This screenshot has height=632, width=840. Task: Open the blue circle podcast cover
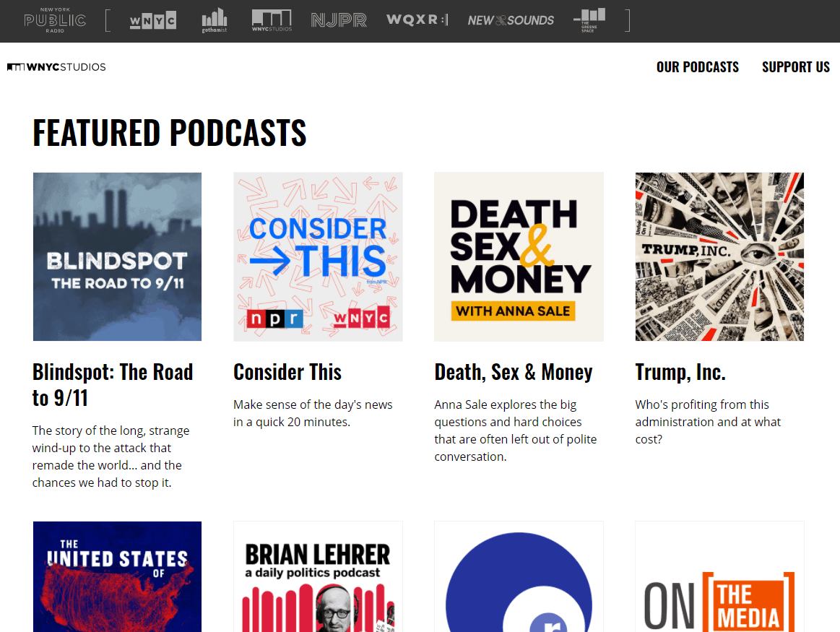(519, 577)
